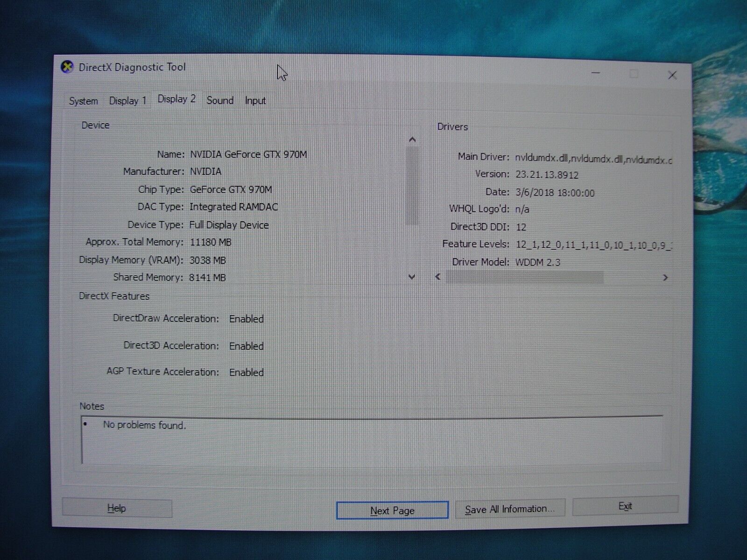Click Drivers scroll left arrow
The height and width of the screenshot is (560, 747).
438,277
